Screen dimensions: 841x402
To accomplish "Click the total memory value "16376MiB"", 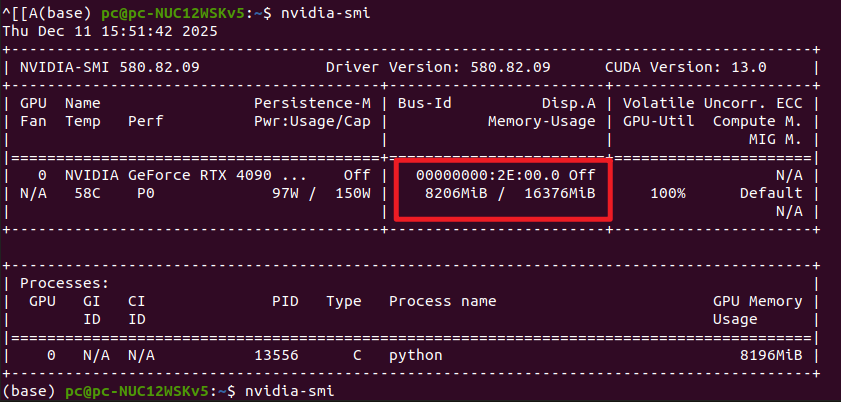I will (560, 193).
